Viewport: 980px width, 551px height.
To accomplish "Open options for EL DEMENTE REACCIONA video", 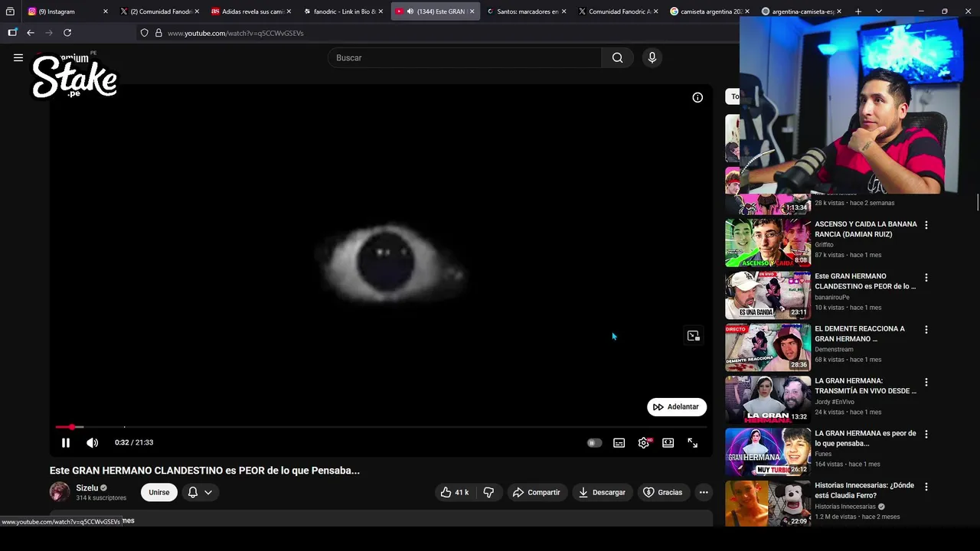I will click(926, 330).
